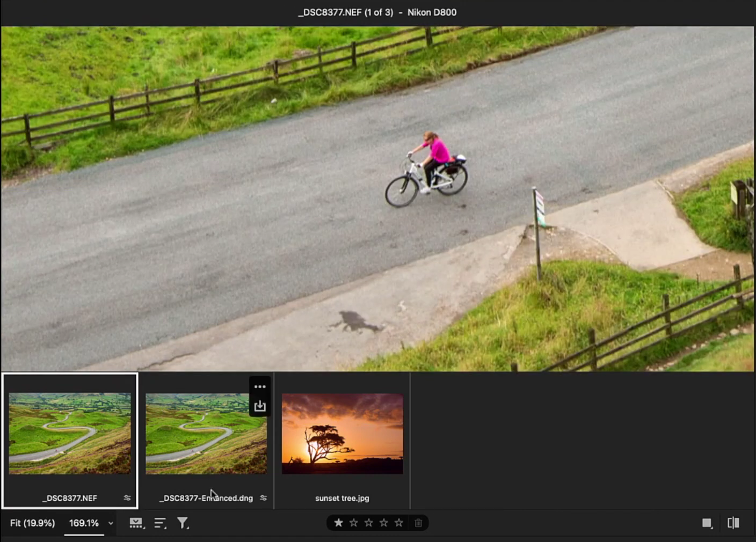This screenshot has height=542, width=756.
Task: Open the filmstrip display options menu
Action: [x=137, y=523]
